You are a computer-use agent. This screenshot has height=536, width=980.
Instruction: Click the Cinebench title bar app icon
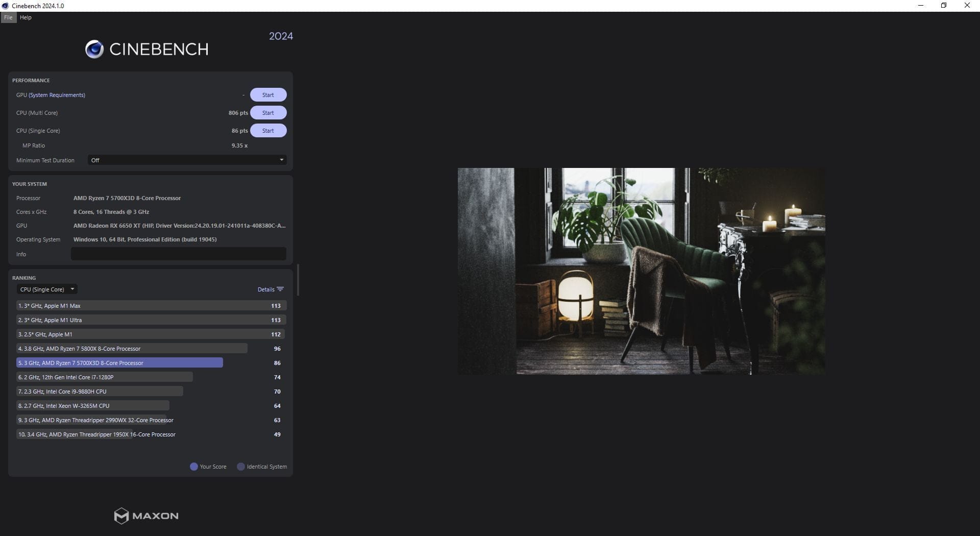(5, 6)
